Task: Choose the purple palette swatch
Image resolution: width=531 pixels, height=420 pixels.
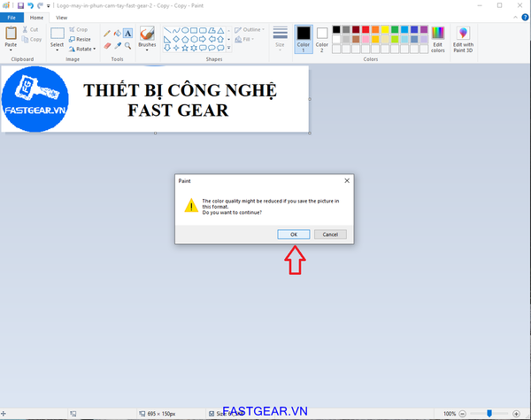Action: click(424, 29)
